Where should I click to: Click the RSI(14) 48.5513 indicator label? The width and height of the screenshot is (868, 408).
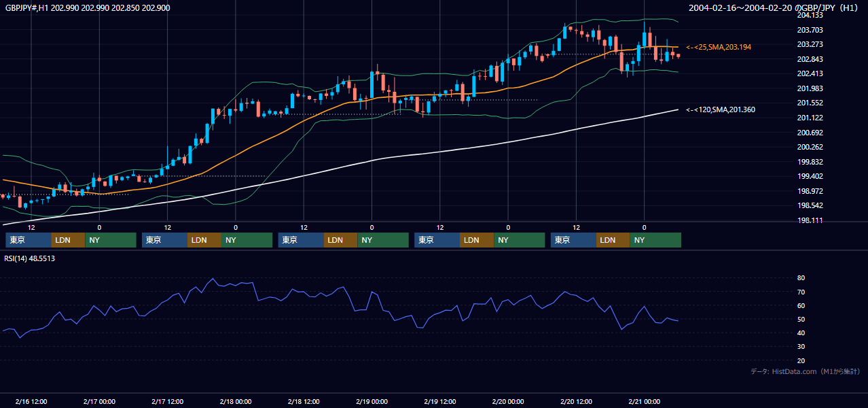pyautogui.click(x=29, y=258)
